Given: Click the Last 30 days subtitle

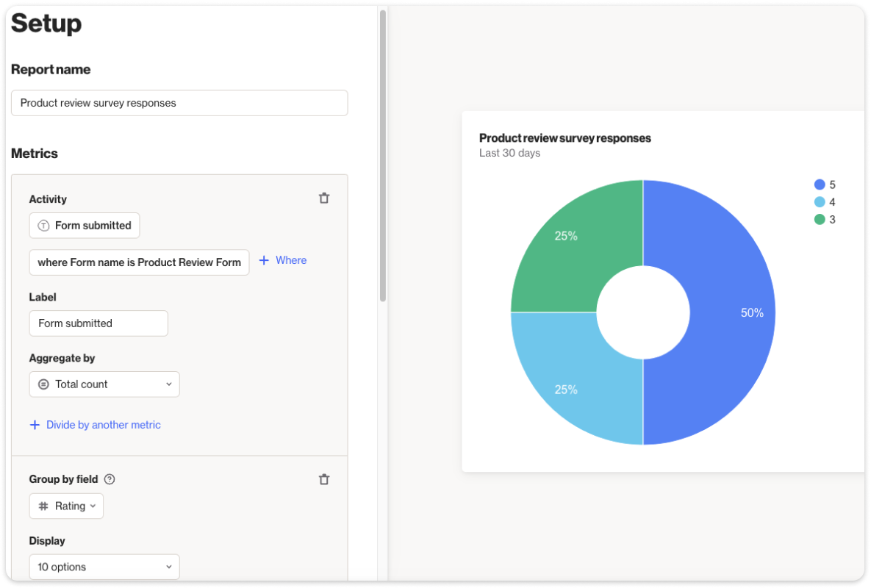Looking at the screenshot, I should (509, 154).
